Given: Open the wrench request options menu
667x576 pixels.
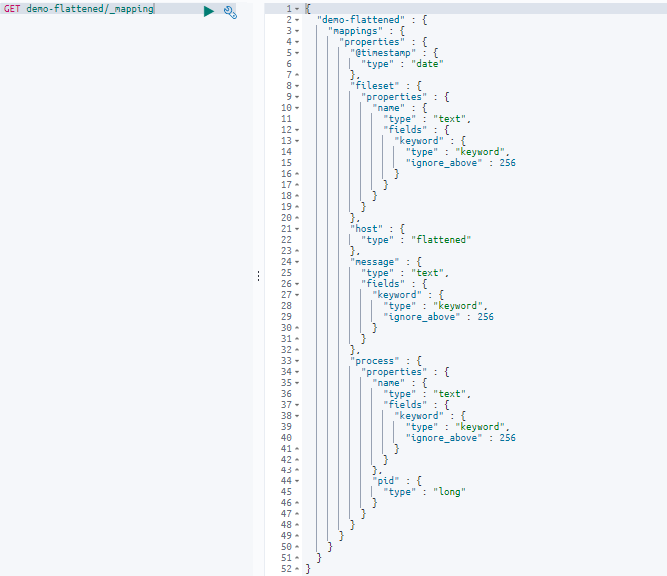Looking at the screenshot, I should click(230, 12).
